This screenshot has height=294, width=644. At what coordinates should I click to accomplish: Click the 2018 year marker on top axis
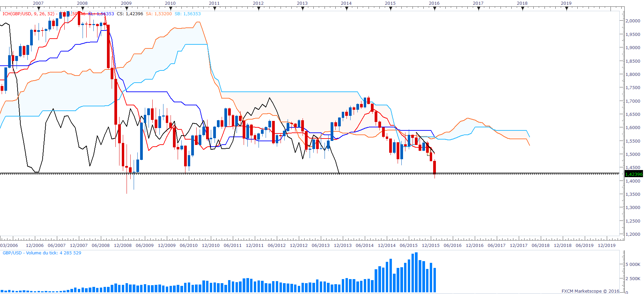(x=522, y=3)
